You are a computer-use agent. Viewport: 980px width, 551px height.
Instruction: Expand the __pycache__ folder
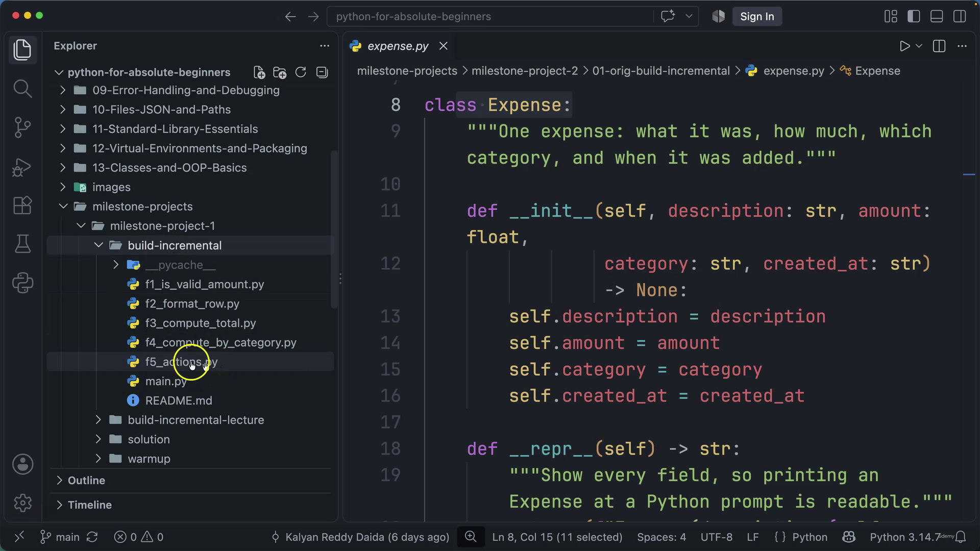(x=116, y=265)
